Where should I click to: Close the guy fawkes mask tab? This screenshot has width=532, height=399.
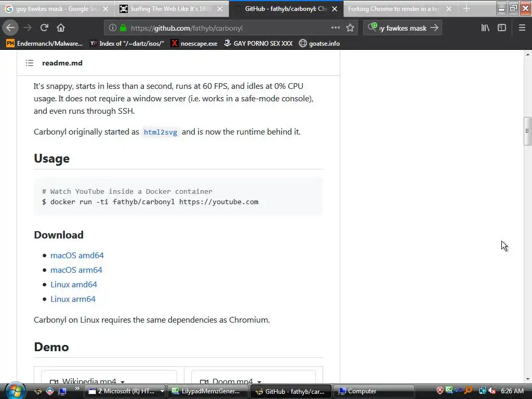[x=105, y=9]
